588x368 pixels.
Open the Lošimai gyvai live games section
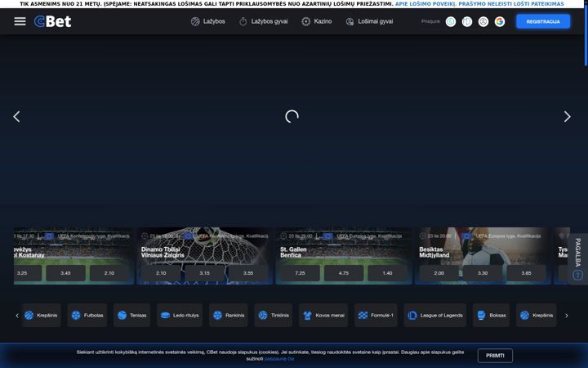pos(369,21)
